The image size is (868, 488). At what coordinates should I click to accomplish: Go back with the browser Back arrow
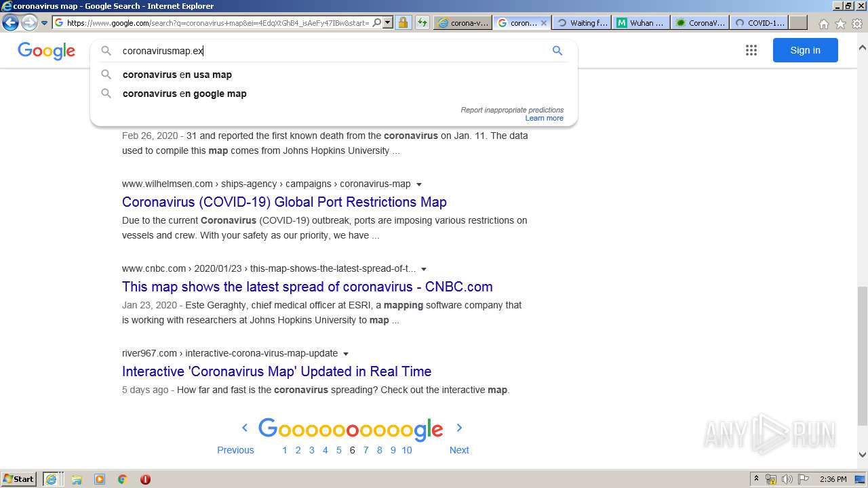tap(10, 22)
